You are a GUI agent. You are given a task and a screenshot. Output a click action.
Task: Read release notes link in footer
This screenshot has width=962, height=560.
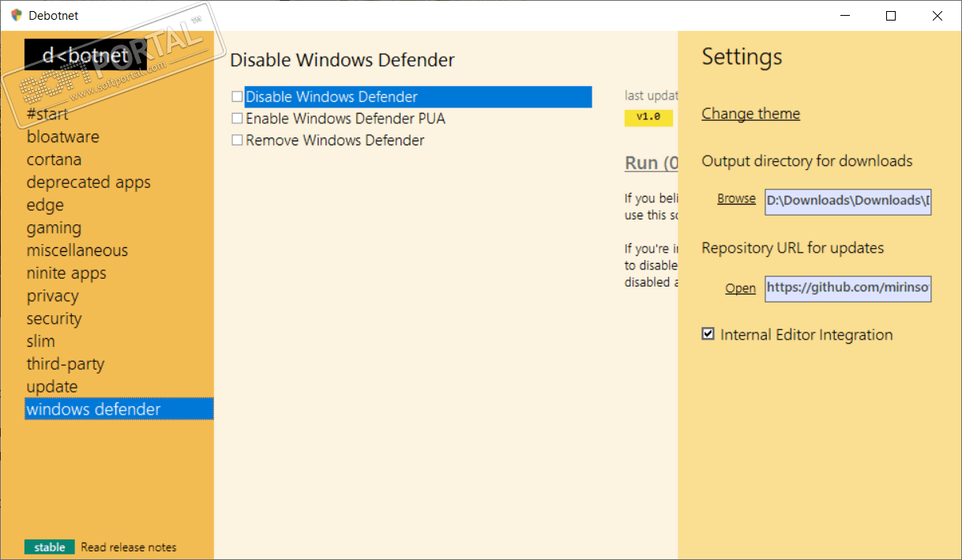[129, 547]
